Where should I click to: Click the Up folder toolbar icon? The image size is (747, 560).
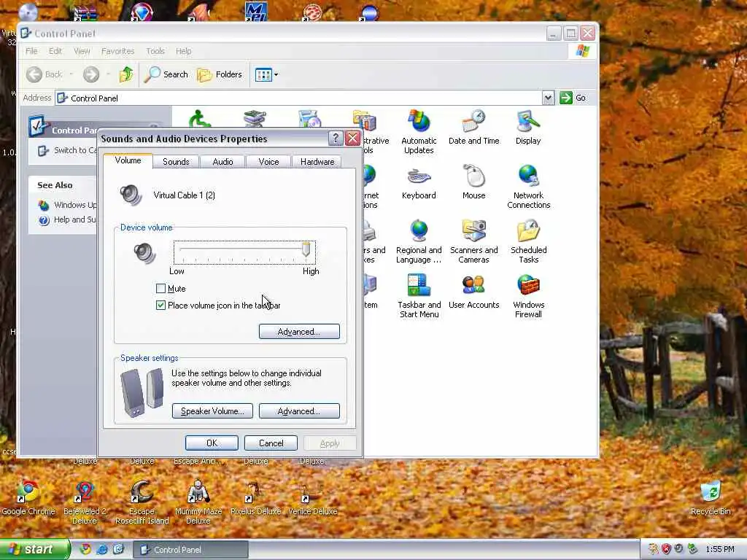click(126, 74)
